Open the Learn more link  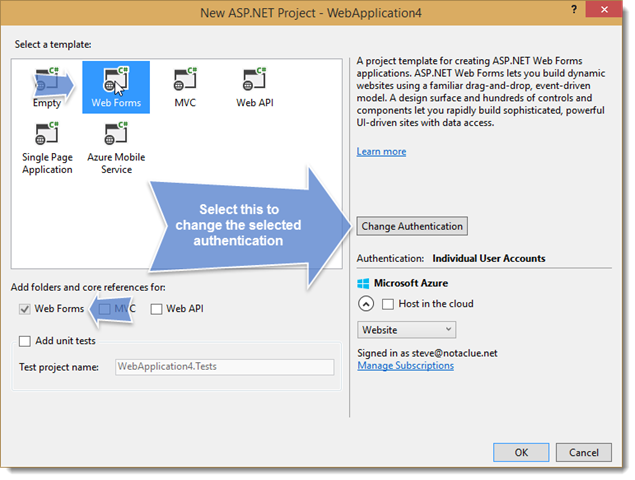coord(381,151)
